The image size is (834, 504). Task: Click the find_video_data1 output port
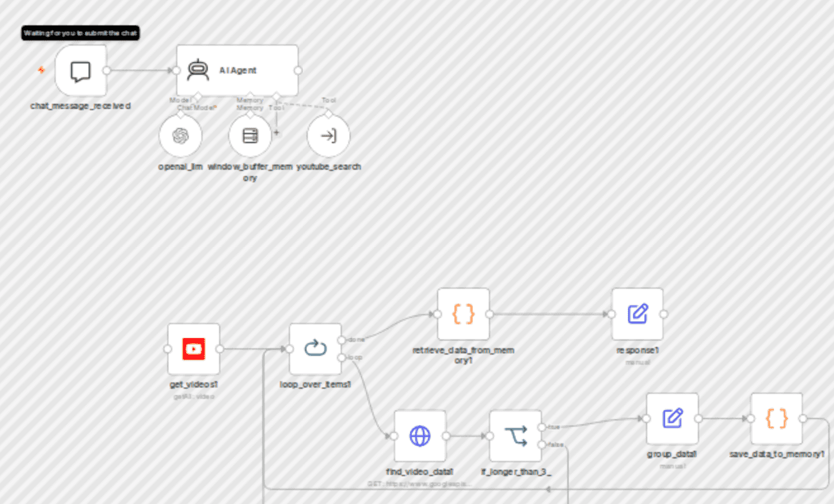[x=446, y=436]
